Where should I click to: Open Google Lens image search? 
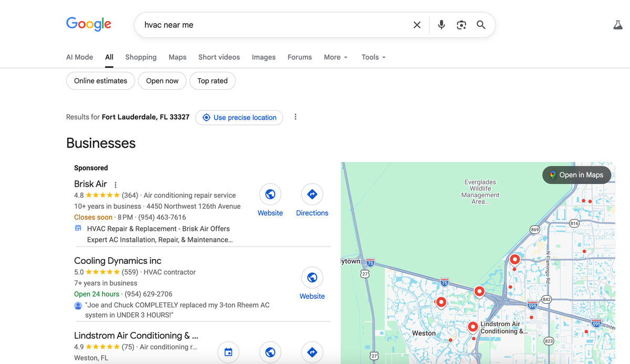pos(461,25)
